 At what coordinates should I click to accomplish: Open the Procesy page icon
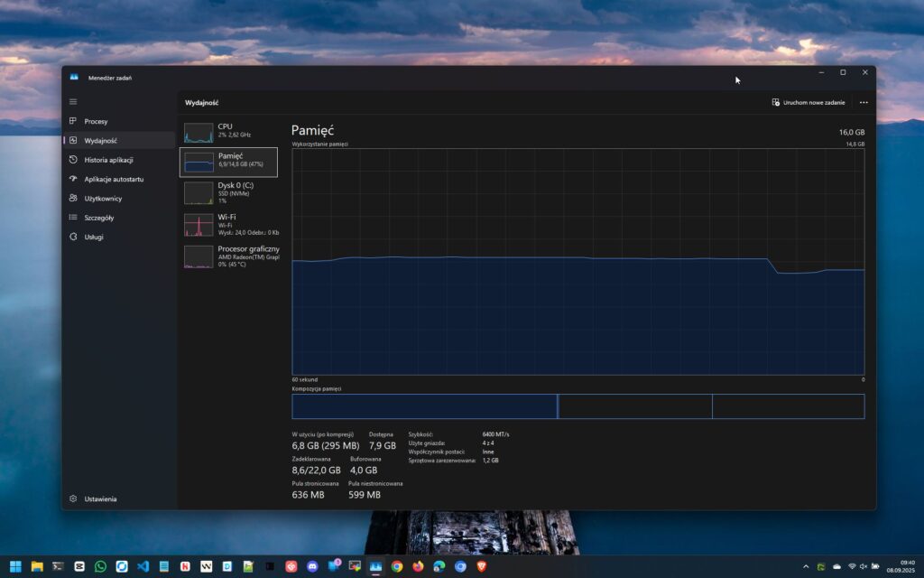pyautogui.click(x=74, y=121)
